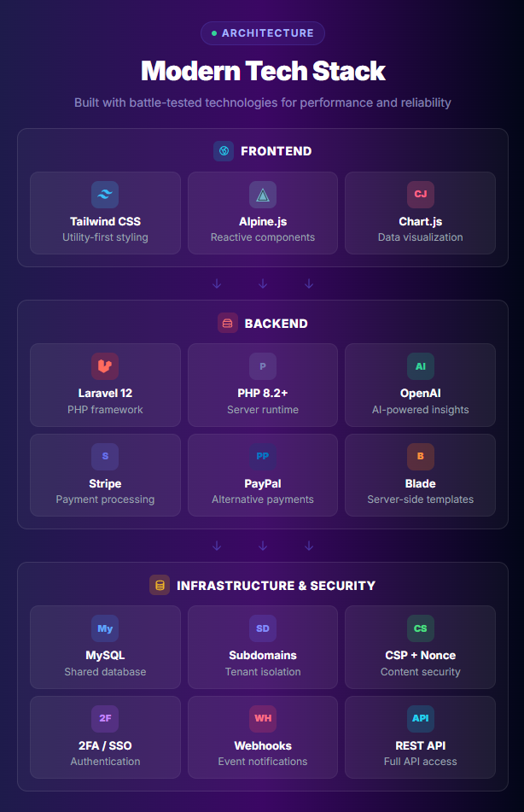Click the Alpine.js triangle icon
524x812 pixels.
tap(263, 195)
